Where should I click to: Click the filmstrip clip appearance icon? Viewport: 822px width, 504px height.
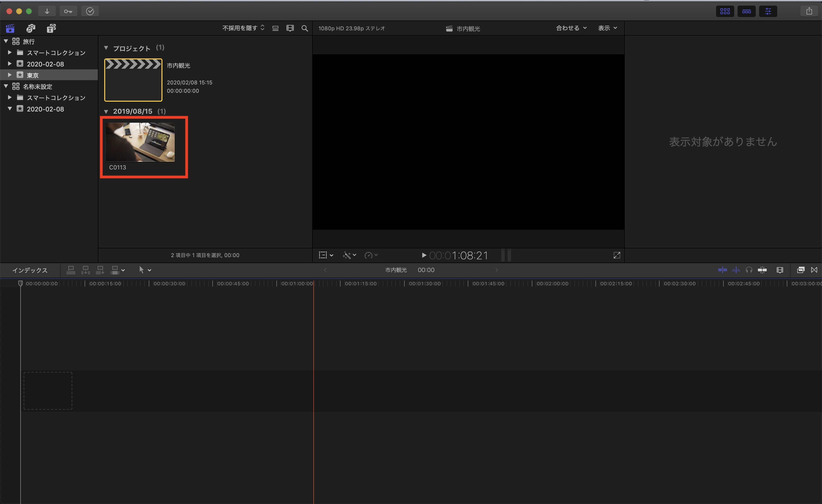pyautogui.click(x=290, y=28)
